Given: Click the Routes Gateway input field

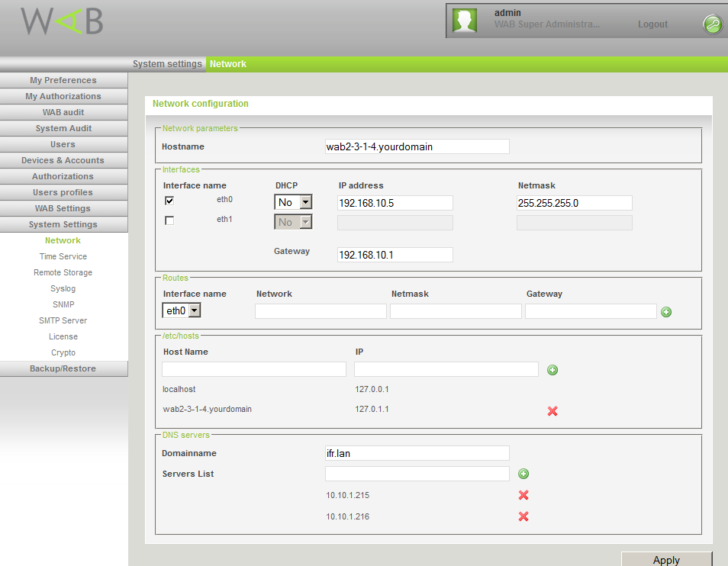Looking at the screenshot, I should pyautogui.click(x=591, y=310).
